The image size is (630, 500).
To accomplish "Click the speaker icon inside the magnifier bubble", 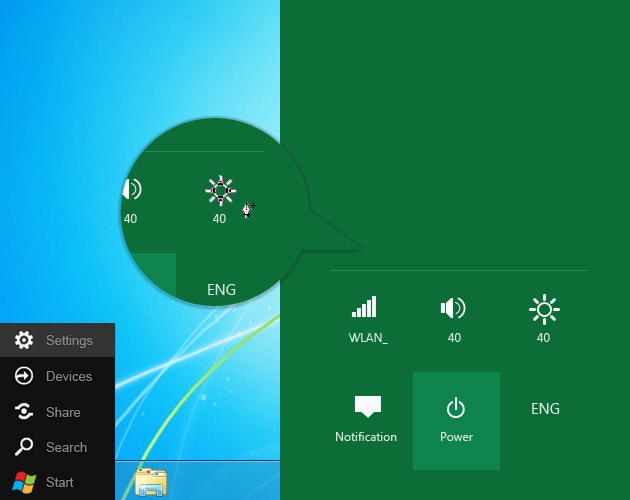I will pyautogui.click(x=132, y=189).
